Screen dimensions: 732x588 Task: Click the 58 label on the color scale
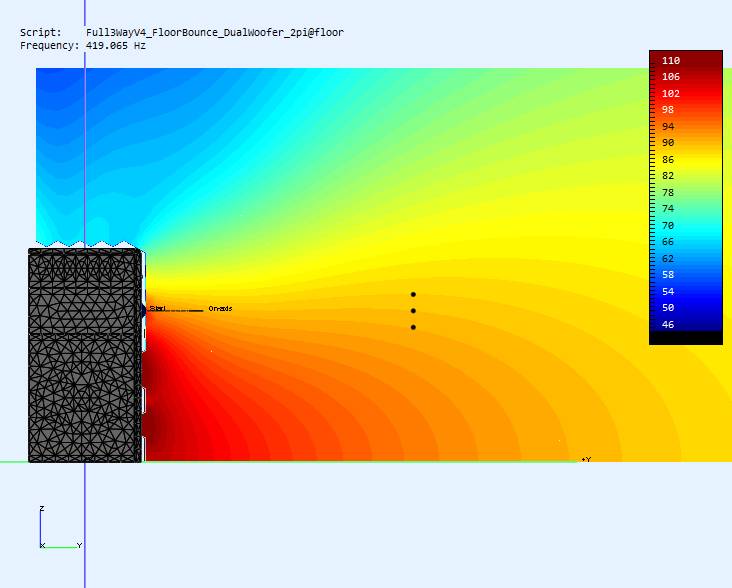668,275
